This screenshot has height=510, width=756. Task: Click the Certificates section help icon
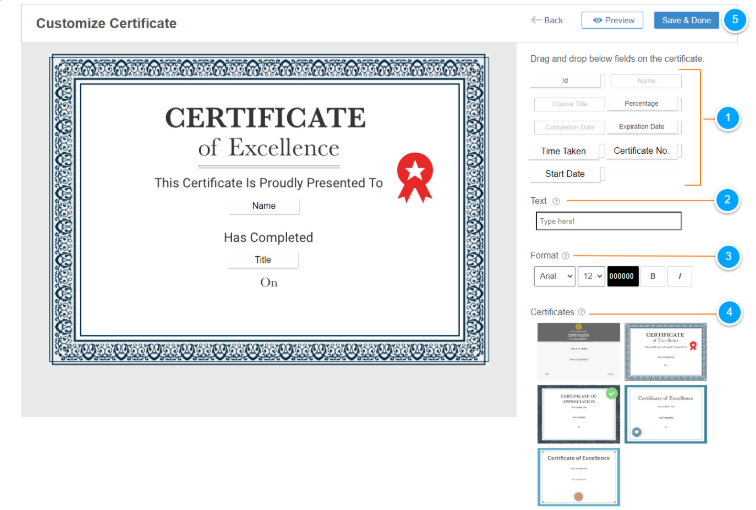pos(581,312)
